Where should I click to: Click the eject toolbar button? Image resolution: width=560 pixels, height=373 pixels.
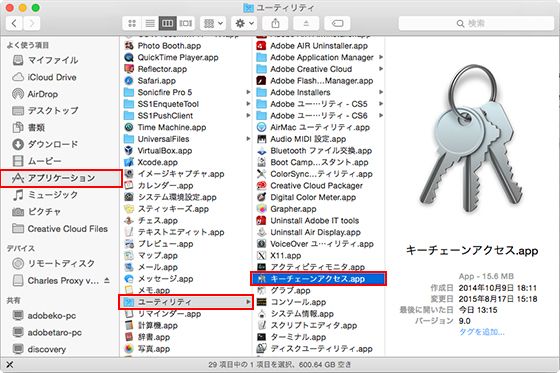pyautogui.click(x=306, y=24)
